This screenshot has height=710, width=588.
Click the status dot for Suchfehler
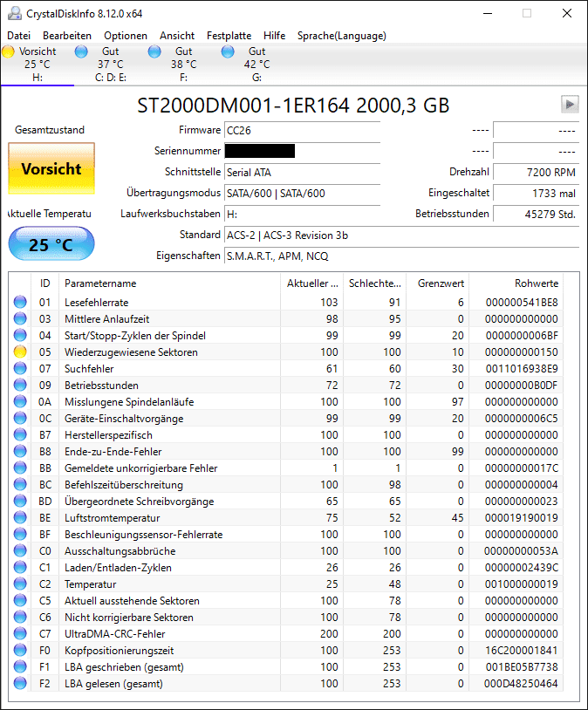pos(20,369)
